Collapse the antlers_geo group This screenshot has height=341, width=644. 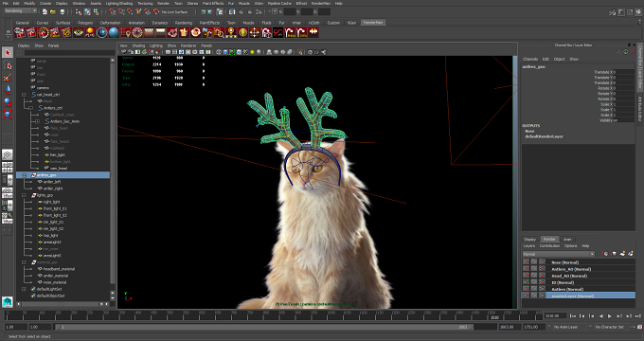pos(25,175)
